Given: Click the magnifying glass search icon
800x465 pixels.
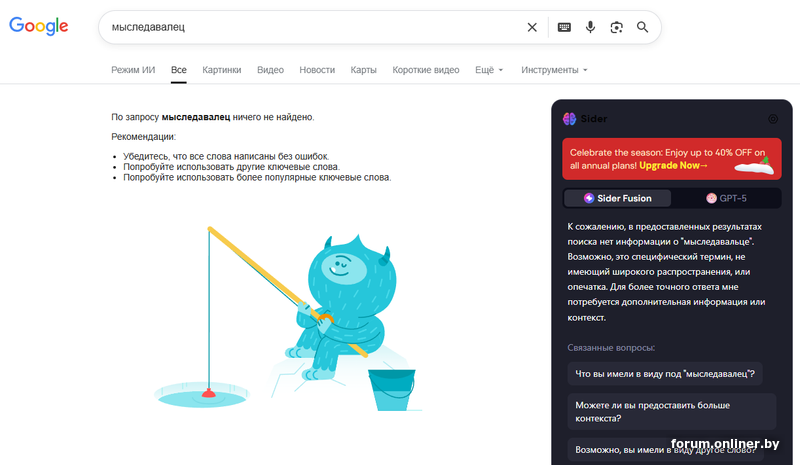Looking at the screenshot, I should 642,27.
